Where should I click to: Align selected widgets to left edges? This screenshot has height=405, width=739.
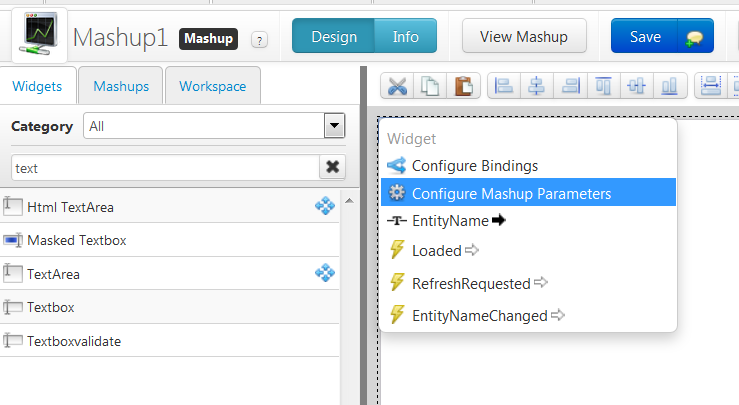(504, 86)
